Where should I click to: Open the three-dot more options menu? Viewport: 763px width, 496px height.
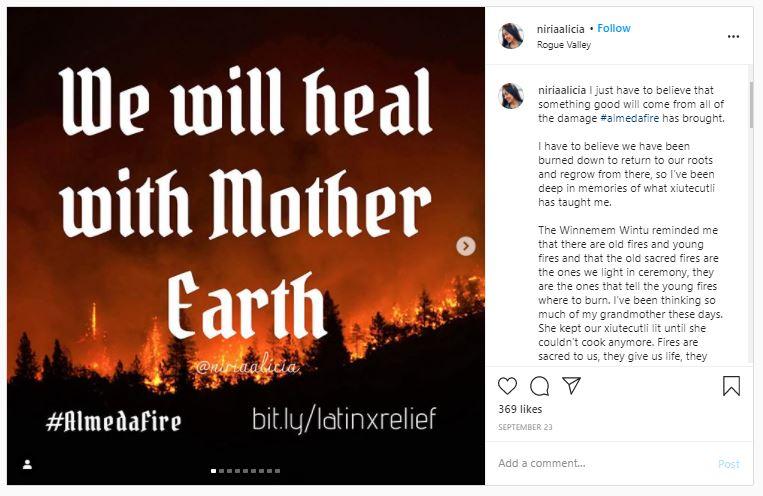[x=733, y=37]
